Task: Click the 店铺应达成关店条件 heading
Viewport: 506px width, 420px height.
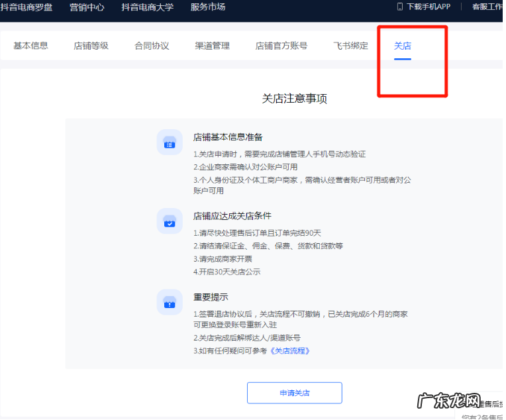Action: [232, 216]
